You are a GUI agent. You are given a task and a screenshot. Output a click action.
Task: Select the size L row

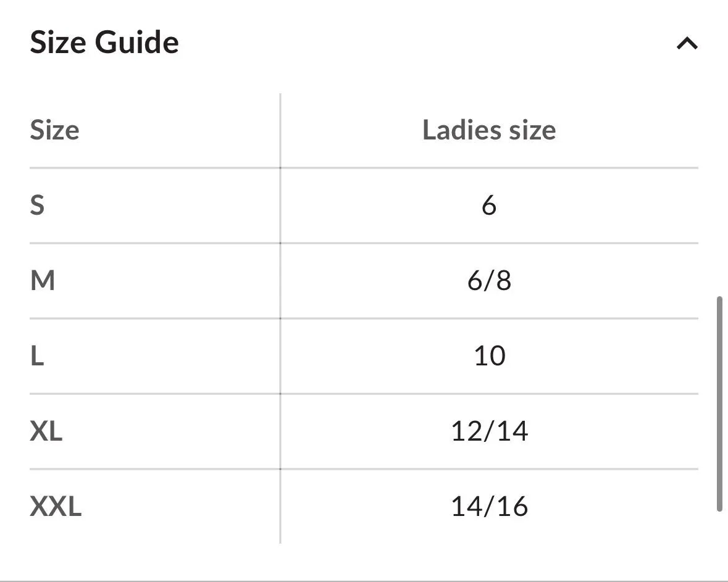(36, 355)
